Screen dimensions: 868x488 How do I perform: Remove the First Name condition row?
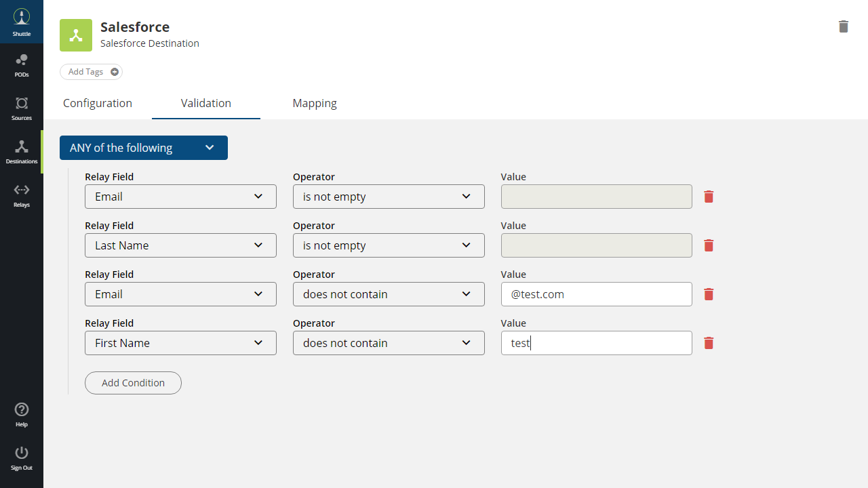pyautogui.click(x=709, y=343)
